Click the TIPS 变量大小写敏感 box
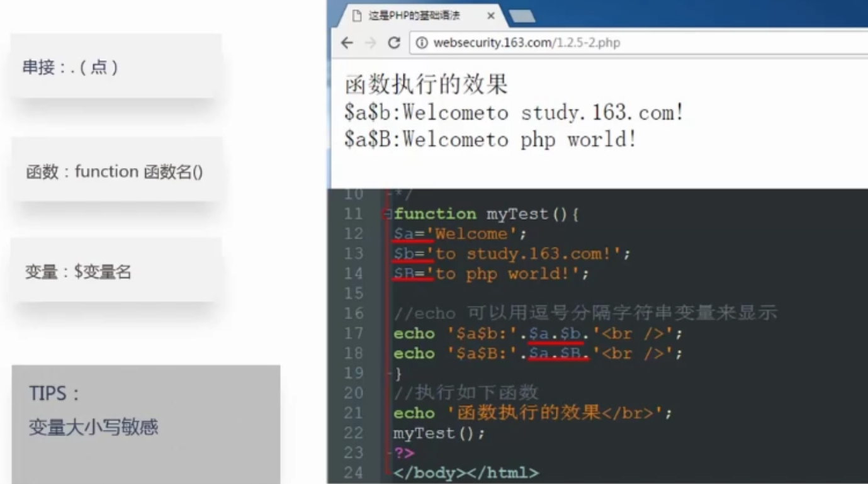The height and width of the screenshot is (484, 868). coord(146,424)
